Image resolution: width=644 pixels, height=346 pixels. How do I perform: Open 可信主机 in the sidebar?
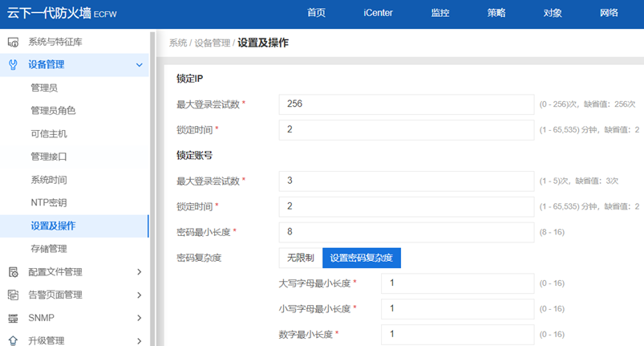click(48, 134)
